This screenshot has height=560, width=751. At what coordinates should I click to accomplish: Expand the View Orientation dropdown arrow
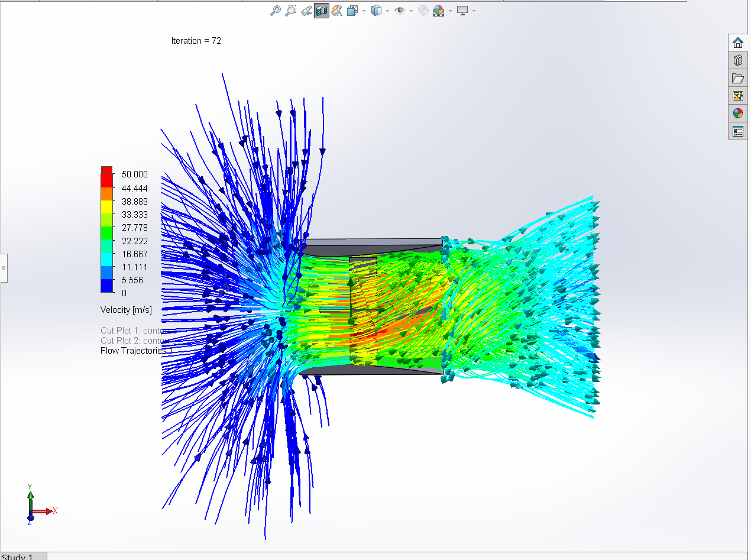(364, 11)
